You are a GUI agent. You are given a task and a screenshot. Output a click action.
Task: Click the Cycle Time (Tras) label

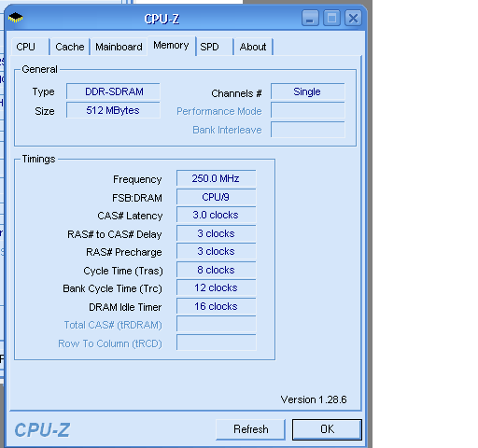pos(123,271)
